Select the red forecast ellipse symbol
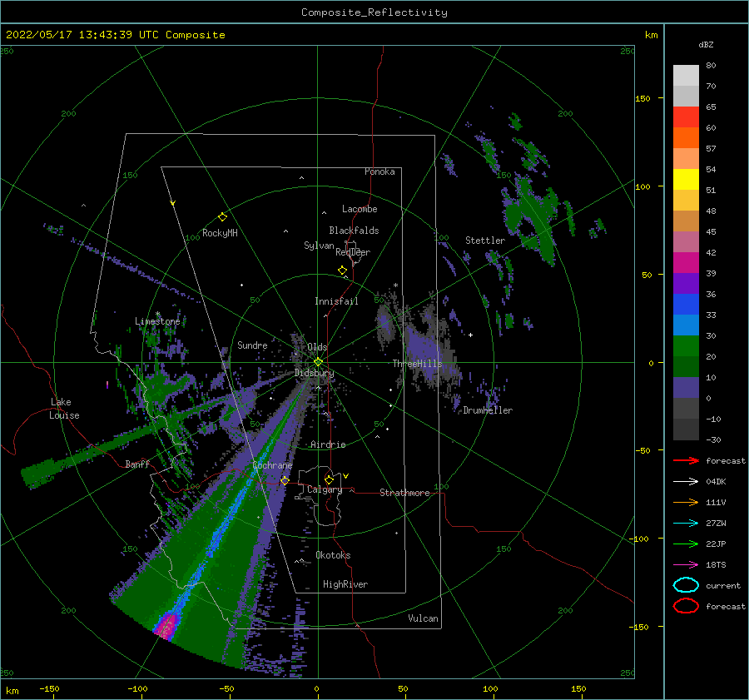This screenshot has width=749, height=700. coord(686,606)
